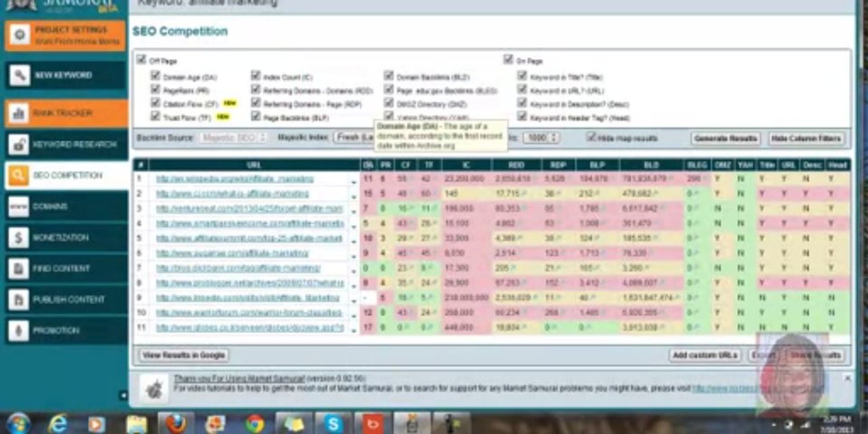868x434 pixels.
Task: Expand dropdown arrow on warriorforum.com row
Action: coord(354,314)
